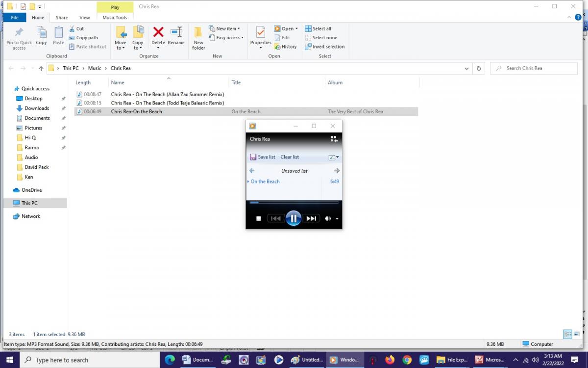Screen dimensions: 588x368
Task: Click Clear list in Media Player
Action: pyautogui.click(x=290, y=157)
